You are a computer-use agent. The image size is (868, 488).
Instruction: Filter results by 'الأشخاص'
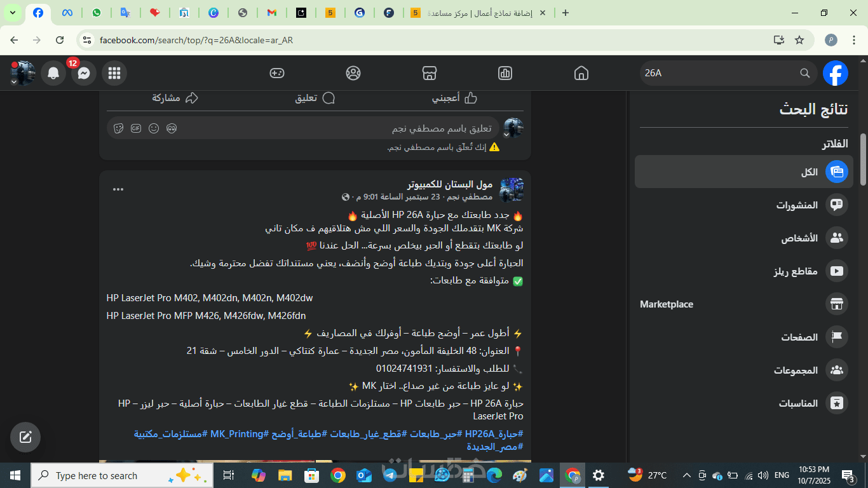pyautogui.click(x=744, y=238)
